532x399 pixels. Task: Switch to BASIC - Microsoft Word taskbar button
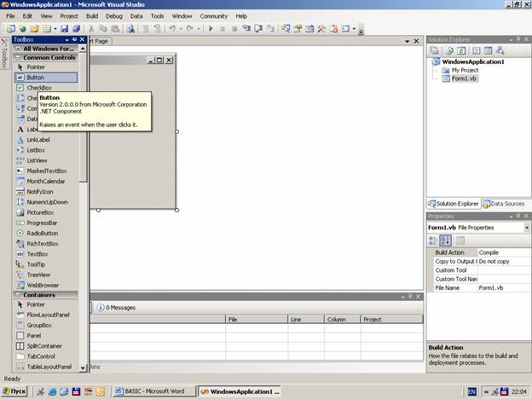[x=154, y=391]
